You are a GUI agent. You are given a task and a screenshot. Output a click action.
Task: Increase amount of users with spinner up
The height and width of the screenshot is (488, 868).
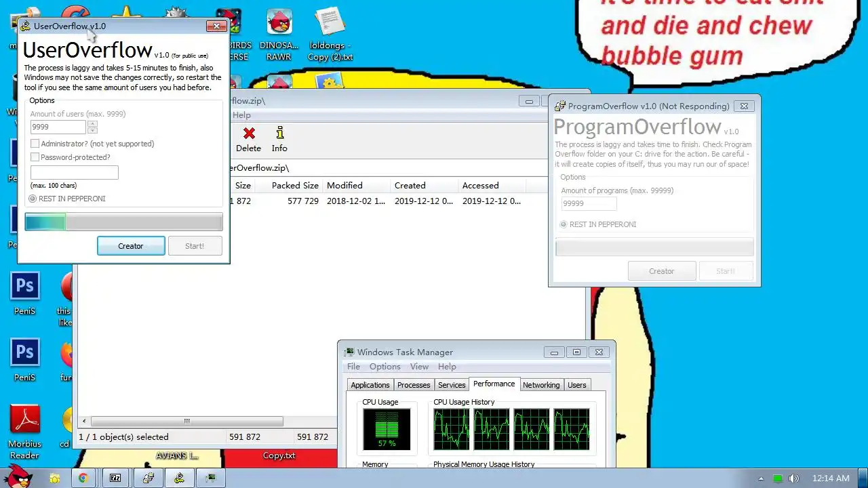(92, 123)
